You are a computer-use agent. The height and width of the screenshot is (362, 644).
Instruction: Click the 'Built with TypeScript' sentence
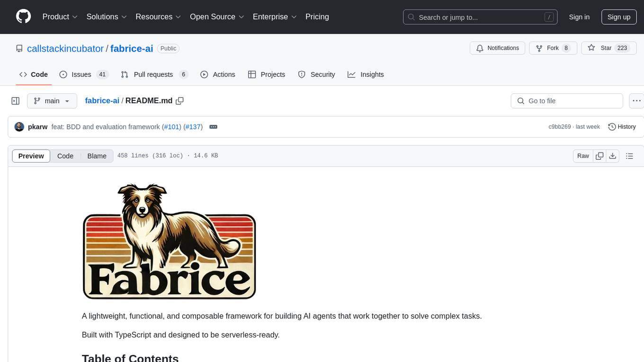[181, 335]
